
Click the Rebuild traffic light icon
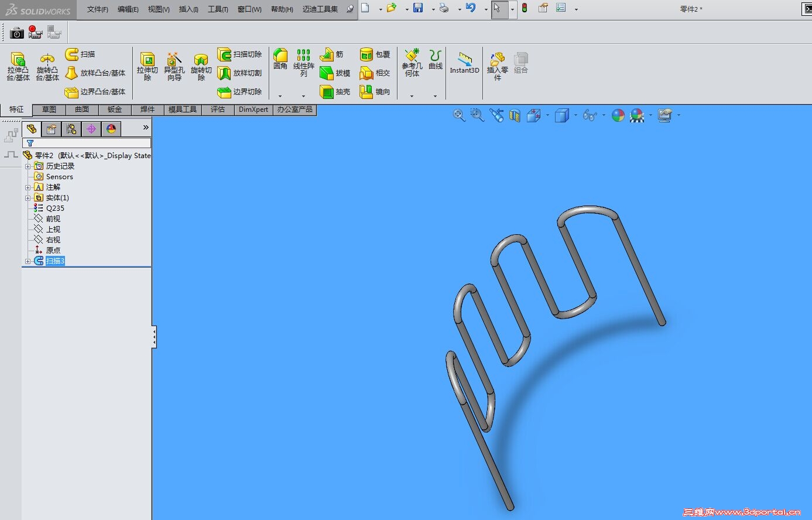[x=525, y=8]
